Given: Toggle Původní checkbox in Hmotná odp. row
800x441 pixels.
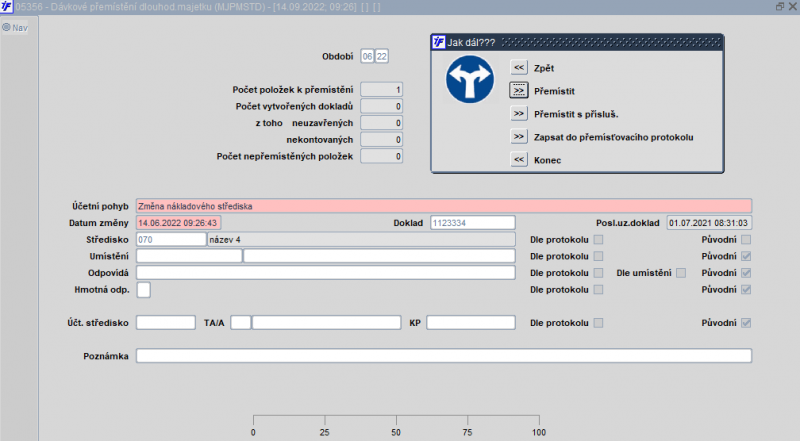Looking at the screenshot, I should (x=746, y=289).
